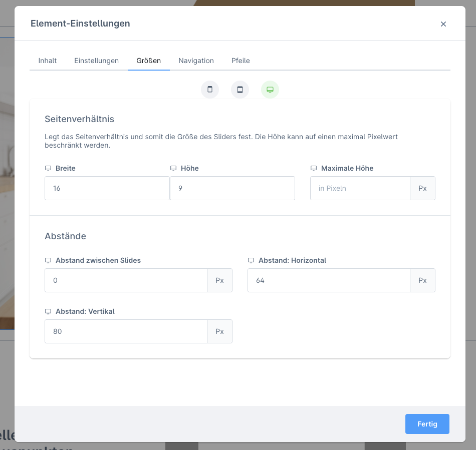The image size is (476, 450).
Task: Focus the Maximale Höhe pixel field
Action: click(x=360, y=188)
